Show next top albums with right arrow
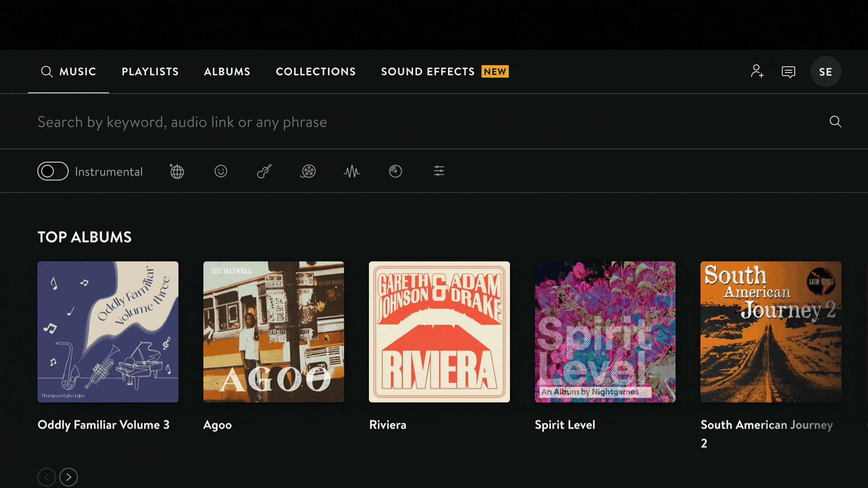 pos(69,477)
